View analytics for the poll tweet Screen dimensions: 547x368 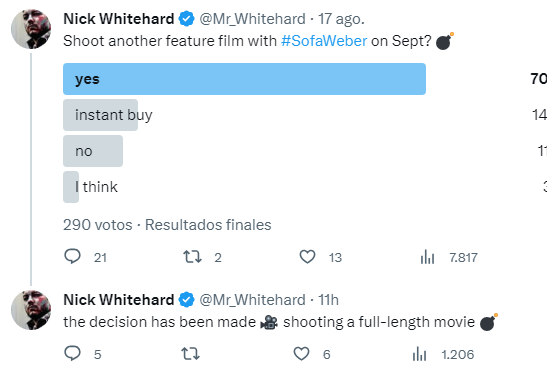coord(449,257)
